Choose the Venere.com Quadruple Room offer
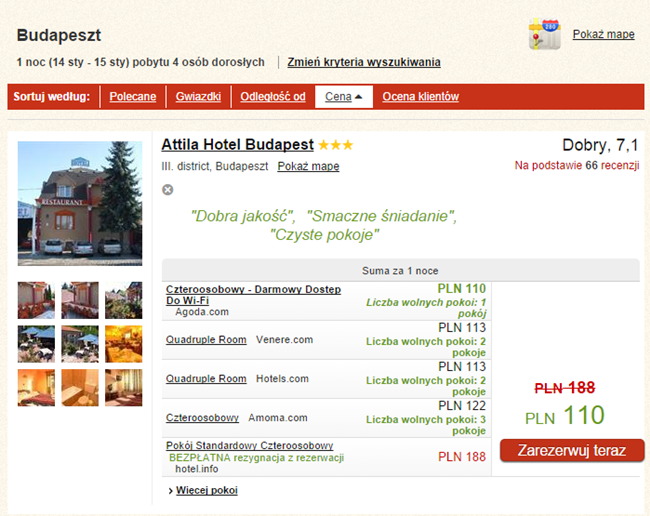Screen dimensions: 650x516 pos(206,340)
